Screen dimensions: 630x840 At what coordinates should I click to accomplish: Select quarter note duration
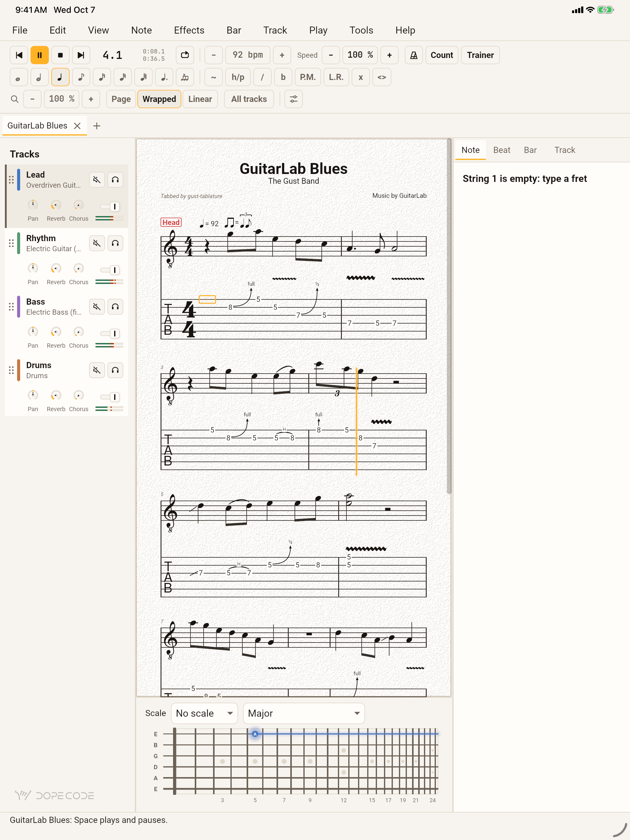coord(60,77)
